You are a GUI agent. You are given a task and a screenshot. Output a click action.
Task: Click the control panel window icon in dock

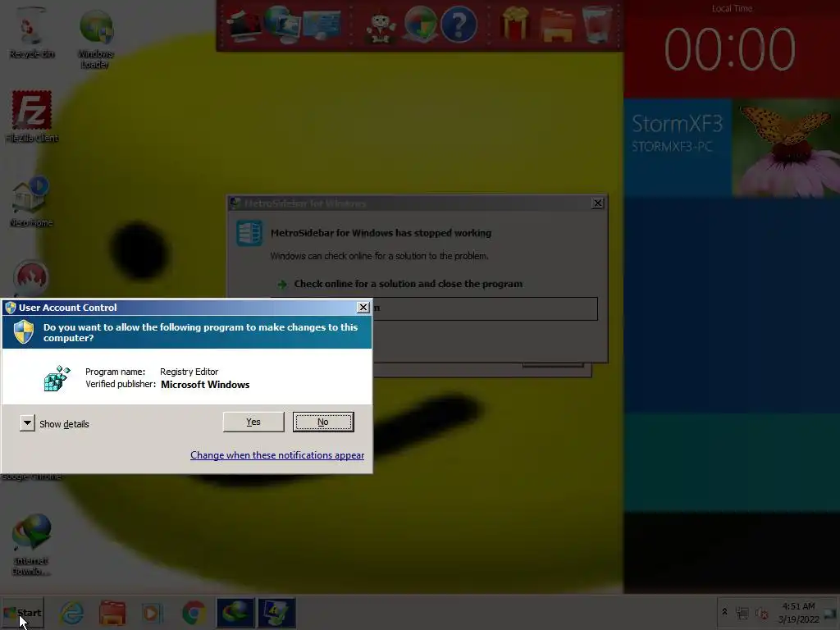pos(322,25)
